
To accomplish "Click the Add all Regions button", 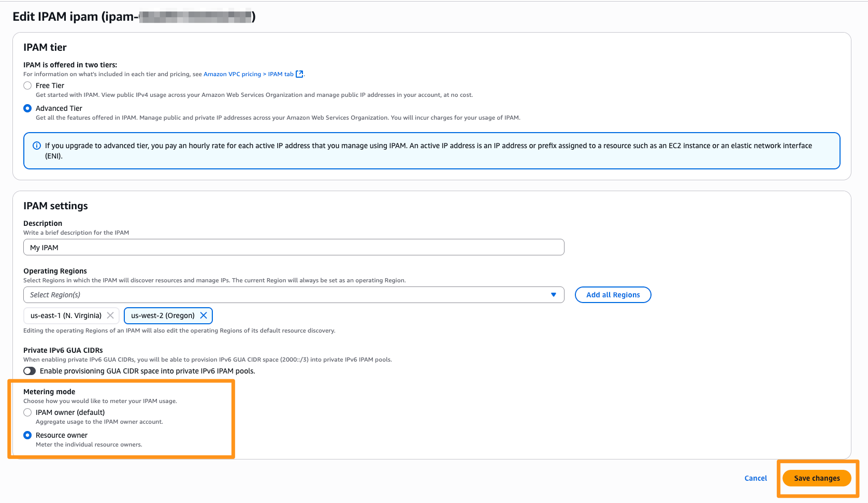I will pyautogui.click(x=613, y=295).
